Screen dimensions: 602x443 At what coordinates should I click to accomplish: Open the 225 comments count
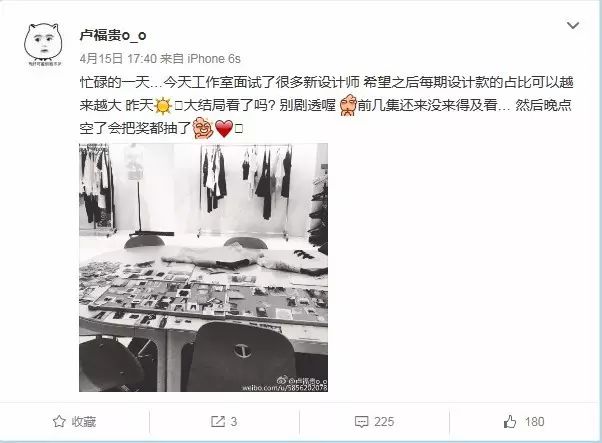[384, 422]
